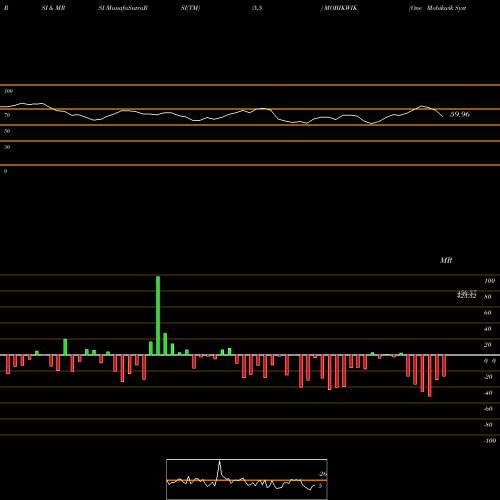This screenshot has width=500, height=500.
Task: Click the 'SI MunafaSutraR' header text
Action: pyautogui.click(x=123, y=8)
